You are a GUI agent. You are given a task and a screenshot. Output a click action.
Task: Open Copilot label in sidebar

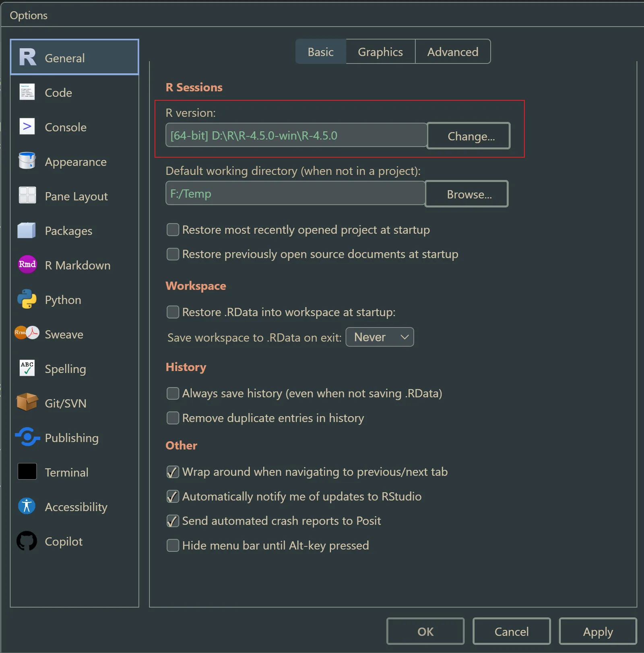(x=64, y=541)
